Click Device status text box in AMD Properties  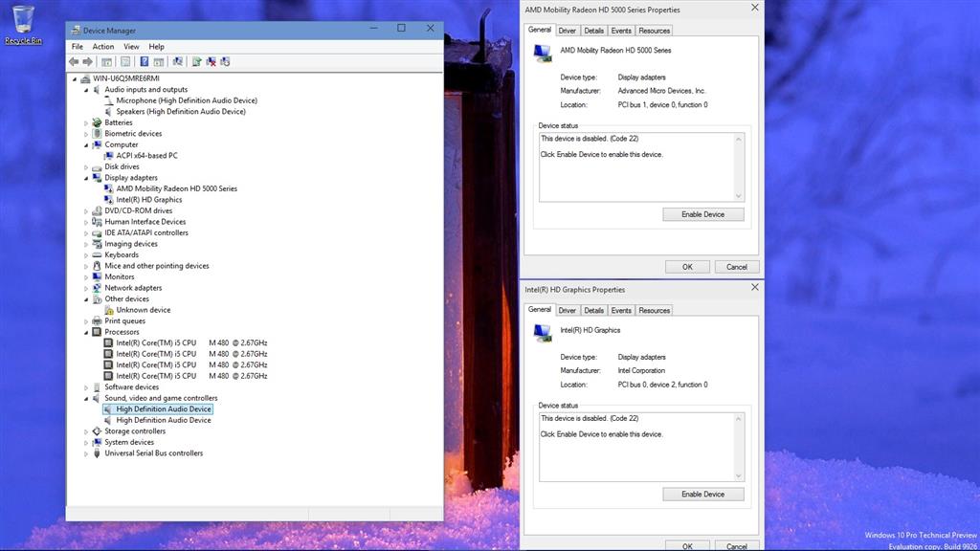click(641, 166)
